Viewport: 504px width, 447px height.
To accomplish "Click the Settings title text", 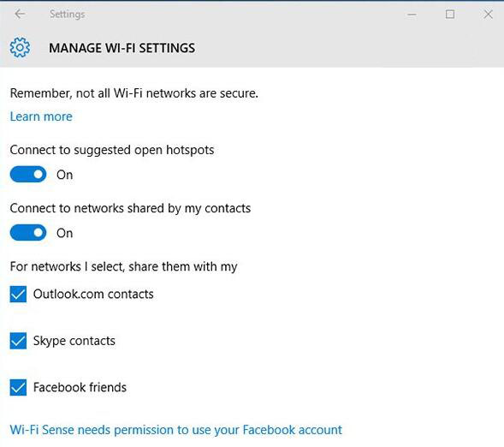I will (68, 15).
